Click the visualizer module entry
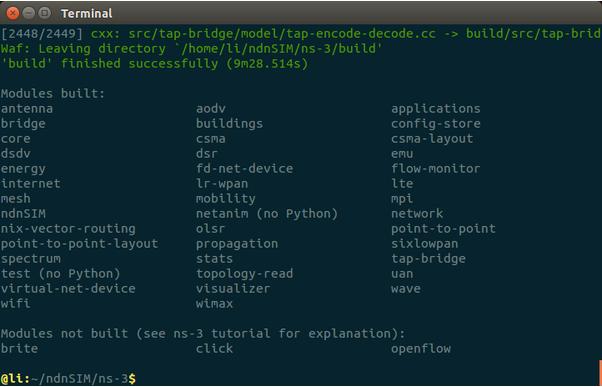 click(x=233, y=288)
